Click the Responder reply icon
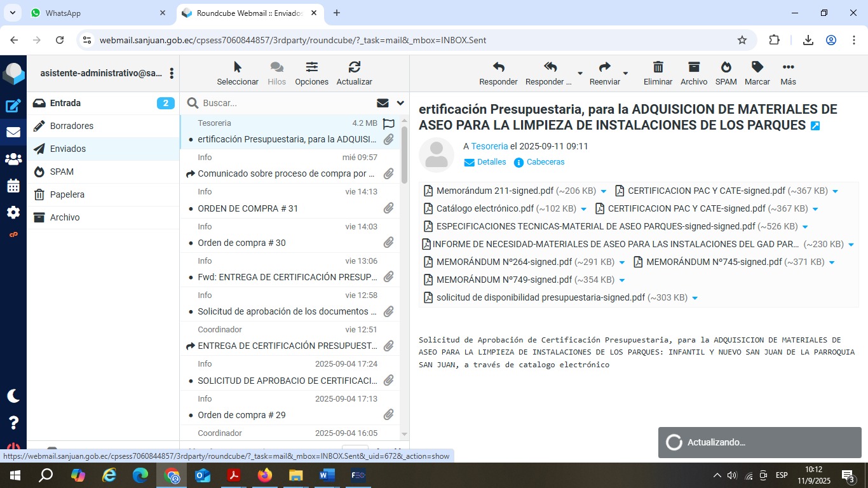Image resolution: width=868 pixels, height=488 pixels. (x=498, y=67)
